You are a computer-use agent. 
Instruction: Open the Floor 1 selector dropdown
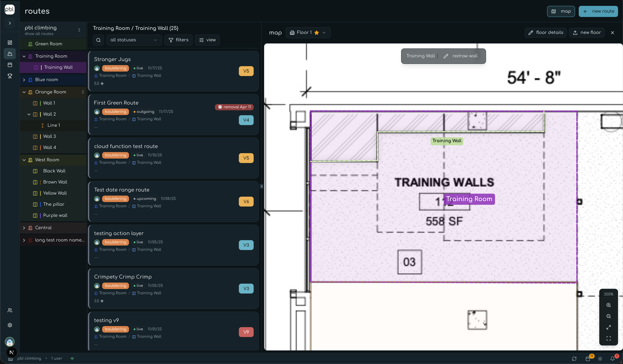308,33
